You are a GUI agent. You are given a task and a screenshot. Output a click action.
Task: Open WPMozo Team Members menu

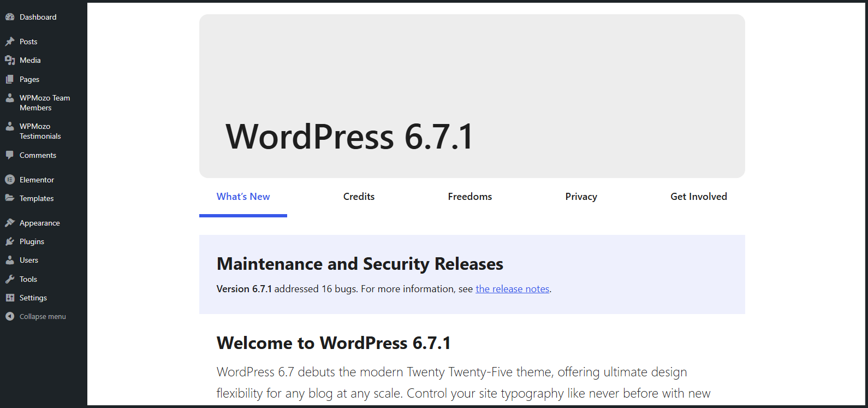click(44, 103)
